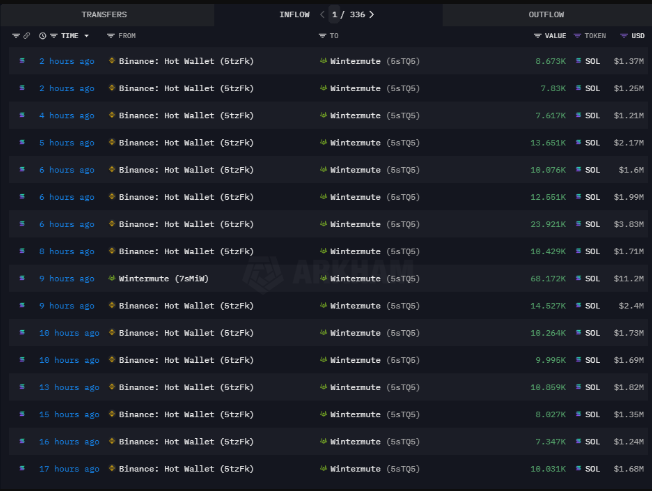Click SOL token icon on $11.2M row

pos(578,278)
